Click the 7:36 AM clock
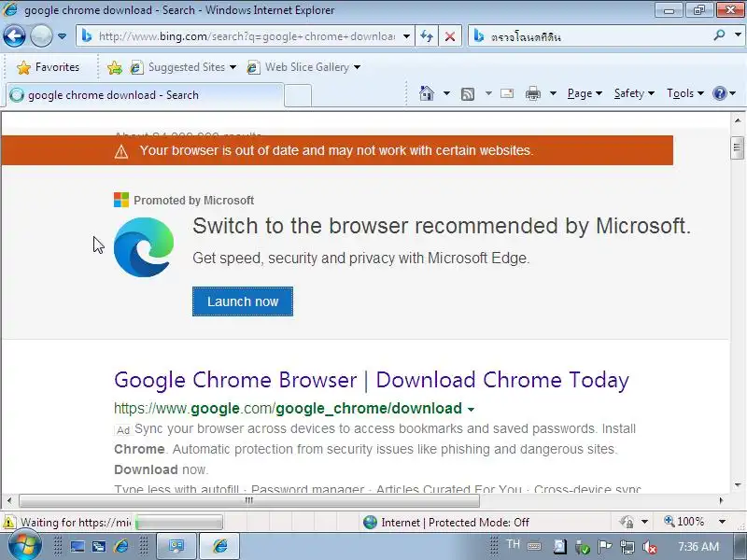 coord(698,546)
